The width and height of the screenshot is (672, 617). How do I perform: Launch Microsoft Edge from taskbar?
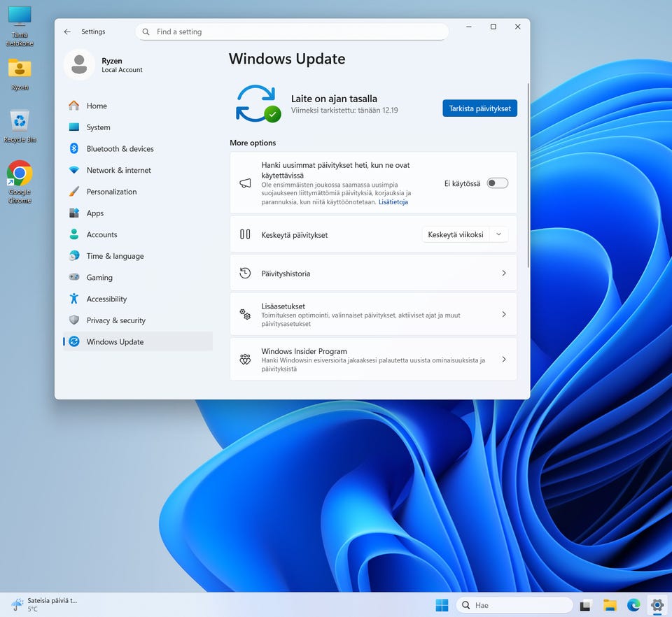(x=633, y=605)
